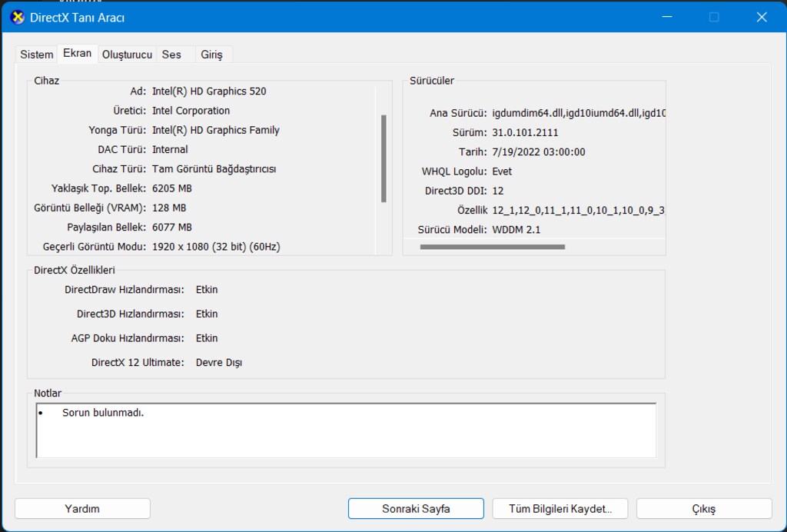Click inside the Notlar text box
The width and height of the screenshot is (787, 532).
click(x=346, y=431)
